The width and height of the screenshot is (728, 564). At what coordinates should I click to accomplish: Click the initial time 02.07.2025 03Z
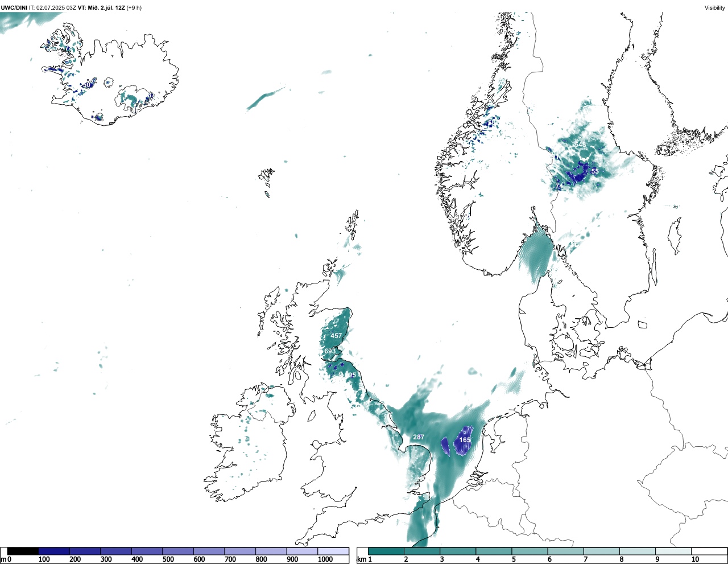56,7
